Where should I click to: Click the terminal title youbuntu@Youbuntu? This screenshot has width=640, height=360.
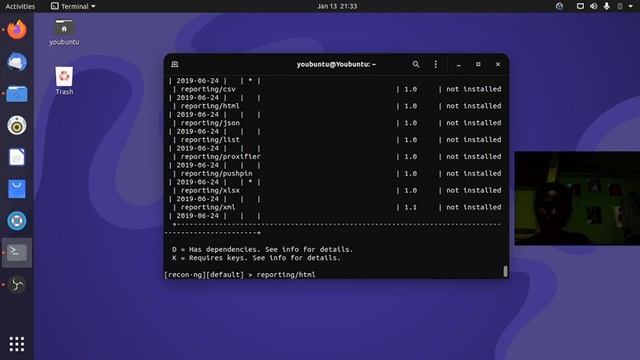(x=336, y=64)
